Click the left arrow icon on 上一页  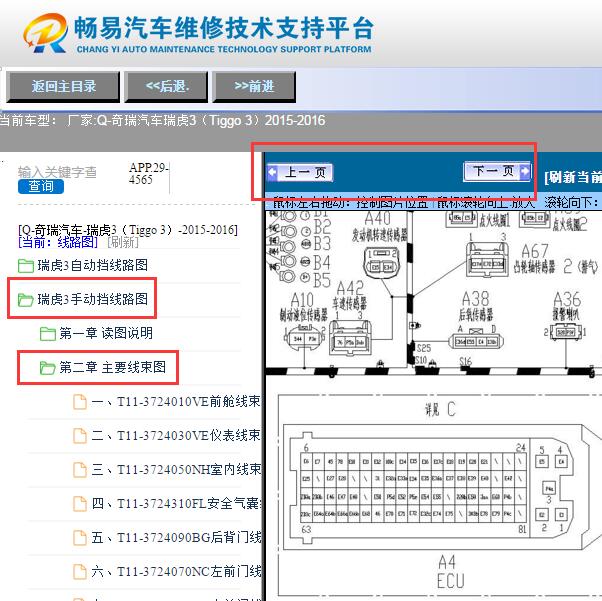click(273, 172)
